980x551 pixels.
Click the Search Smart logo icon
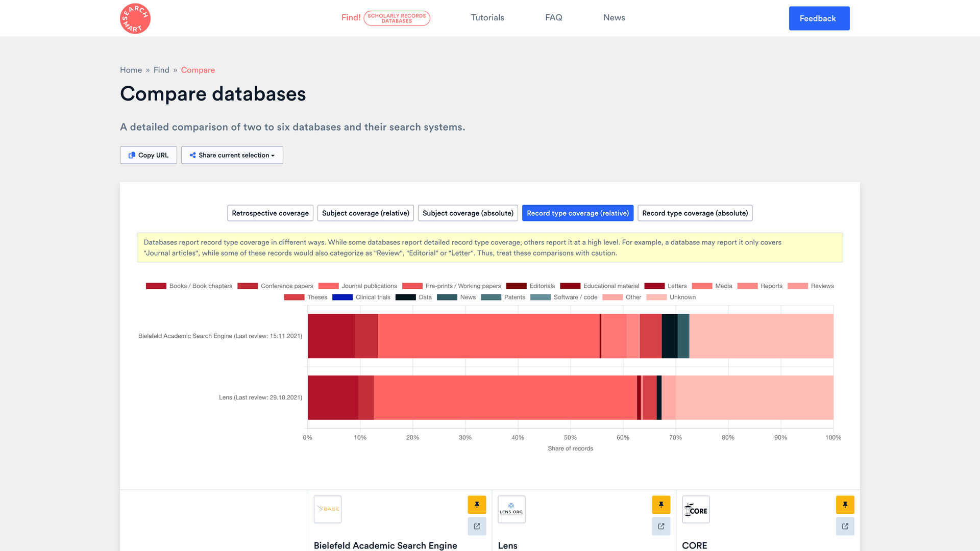pos(135,18)
